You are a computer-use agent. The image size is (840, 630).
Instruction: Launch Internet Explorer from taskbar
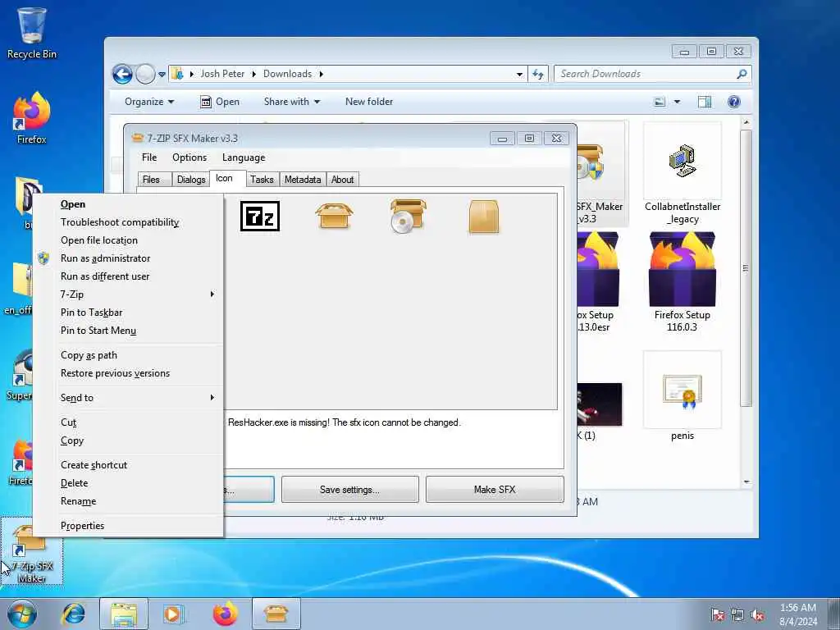click(73, 614)
